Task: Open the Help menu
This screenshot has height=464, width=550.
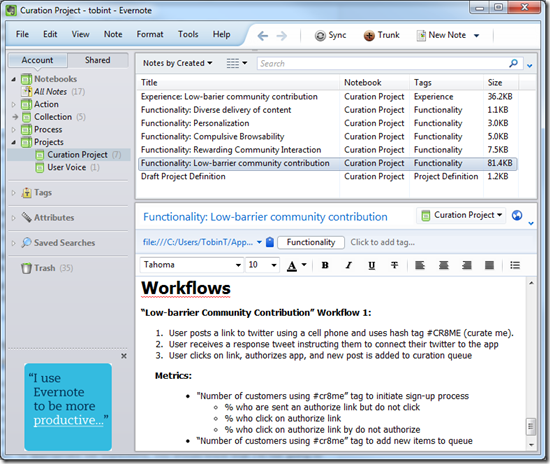Action: pyautogui.click(x=221, y=34)
